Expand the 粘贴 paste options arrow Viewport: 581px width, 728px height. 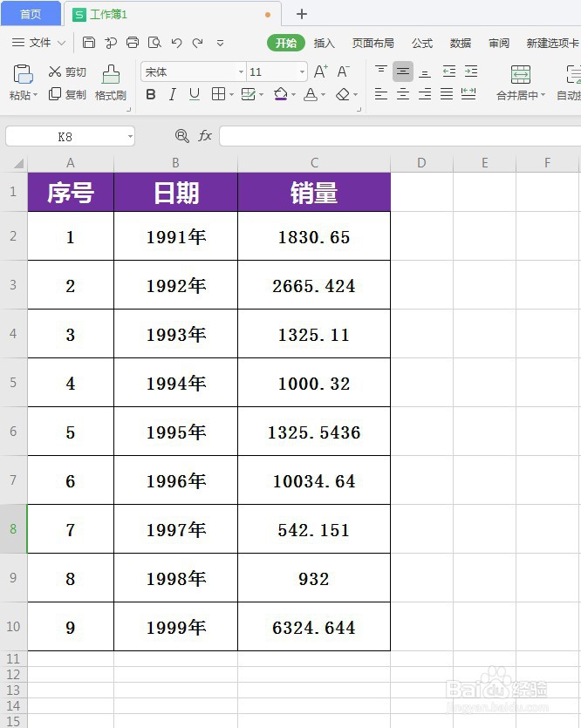tap(35, 95)
